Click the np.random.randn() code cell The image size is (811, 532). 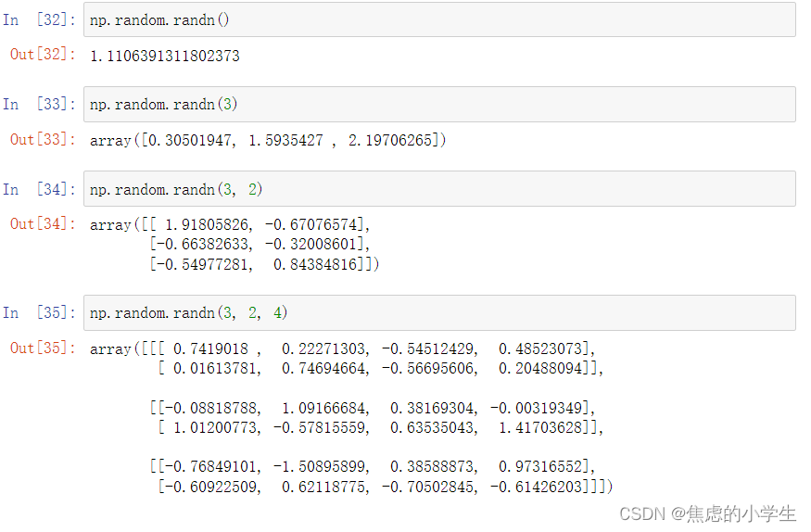click(x=438, y=19)
